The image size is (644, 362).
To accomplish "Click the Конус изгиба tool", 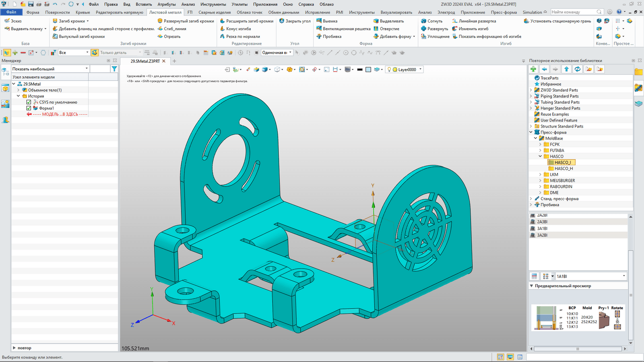I will (x=238, y=29).
